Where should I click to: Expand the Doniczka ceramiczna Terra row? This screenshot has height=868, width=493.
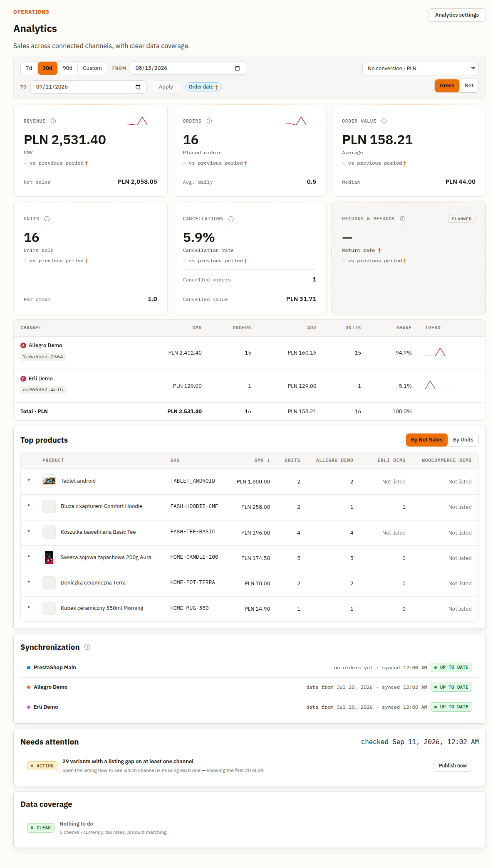29,582
